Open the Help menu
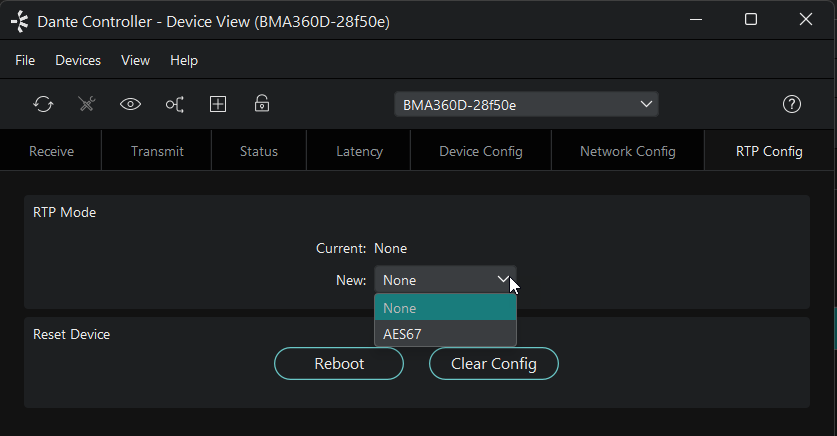 tap(184, 60)
